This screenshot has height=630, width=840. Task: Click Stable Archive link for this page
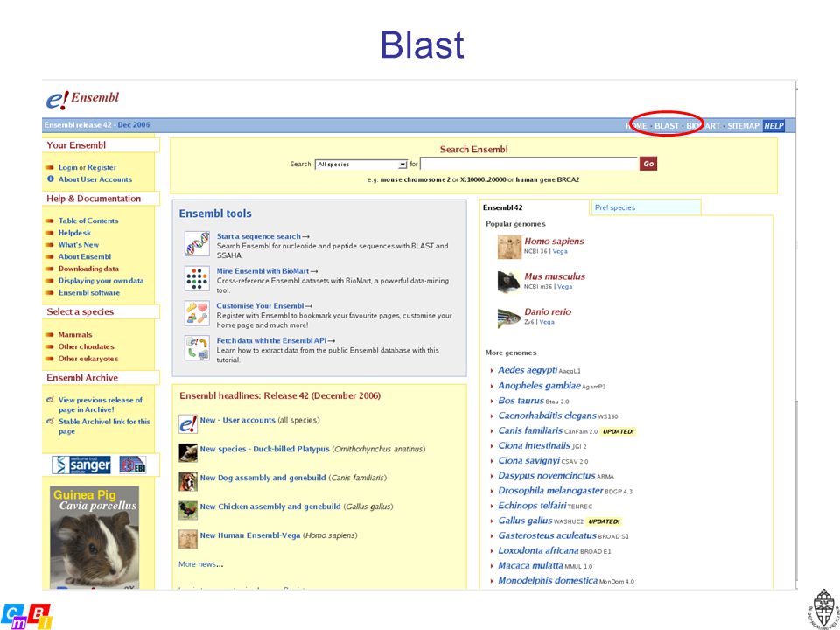[104, 426]
